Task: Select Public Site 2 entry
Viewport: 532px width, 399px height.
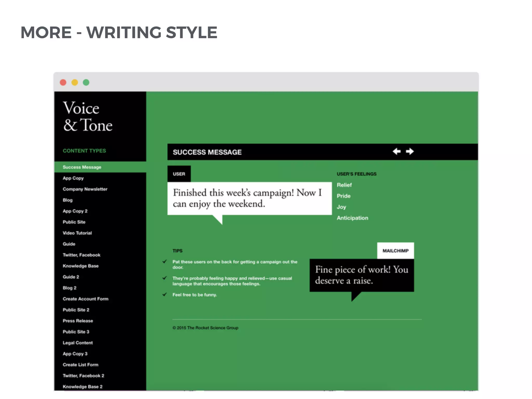Action: click(76, 310)
